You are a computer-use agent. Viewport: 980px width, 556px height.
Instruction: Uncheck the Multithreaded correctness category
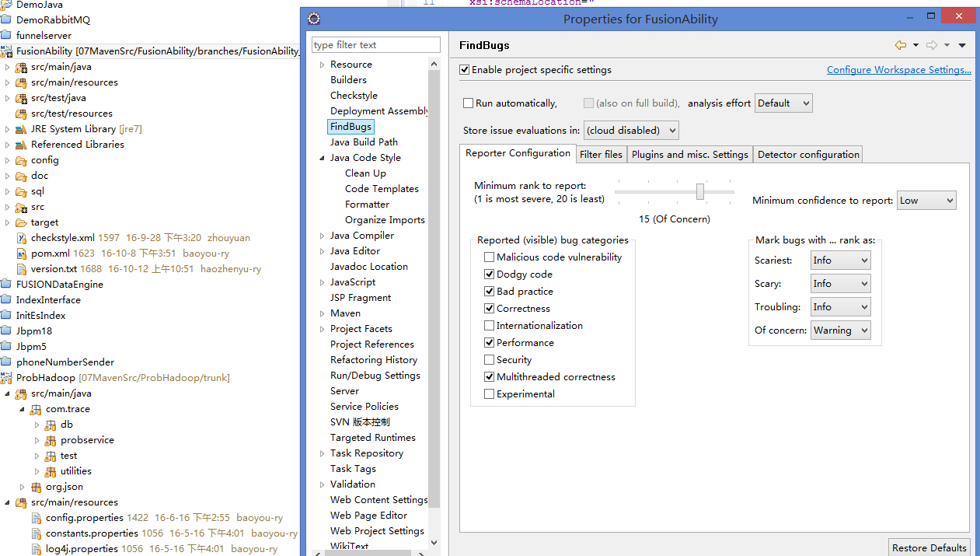coord(489,377)
